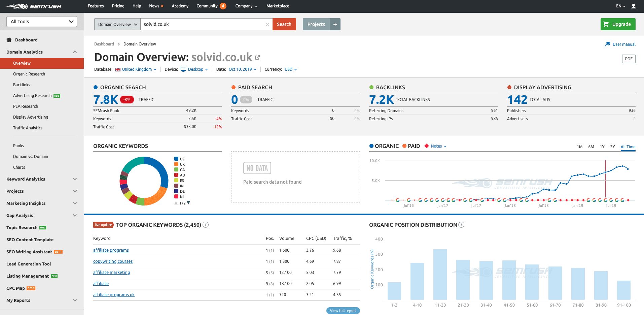Go to next page of country legend
Screen dimensions: 644x315
188,203
